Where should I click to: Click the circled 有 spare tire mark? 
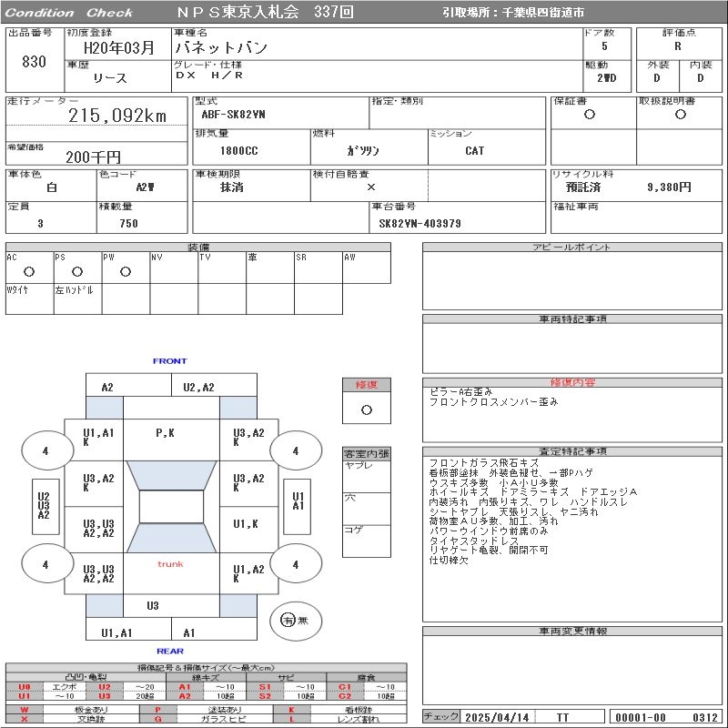click(x=288, y=621)
